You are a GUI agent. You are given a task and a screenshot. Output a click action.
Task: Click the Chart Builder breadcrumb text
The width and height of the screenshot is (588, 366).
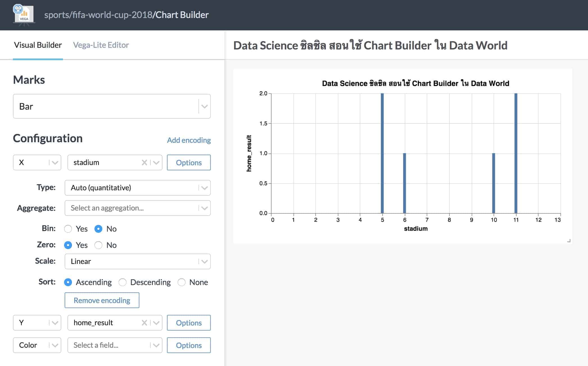click(x=182, y=15)
